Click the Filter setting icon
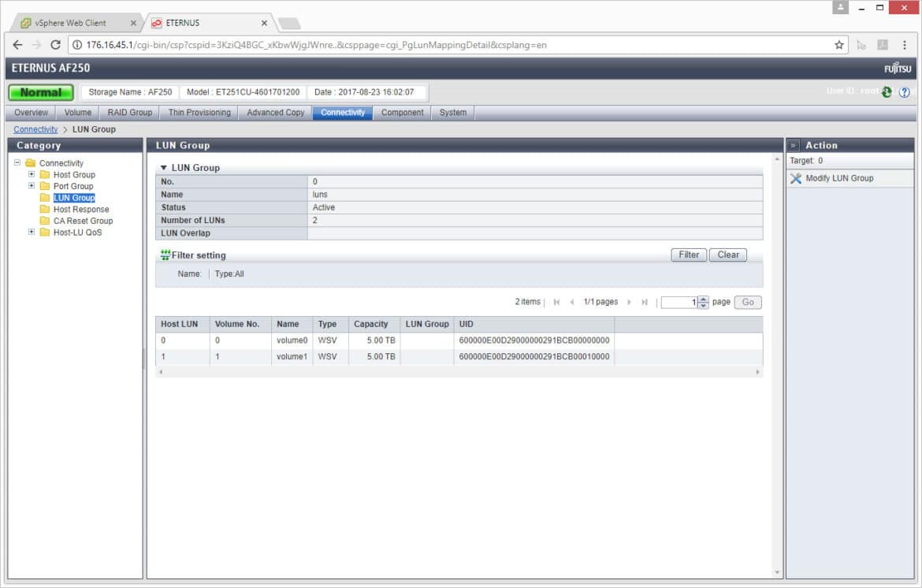The width and height of the screenshot is (922, 588). point(165,255)
